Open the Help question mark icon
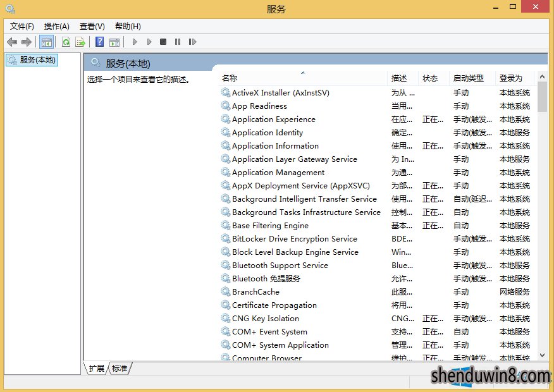Image resolution: width=554 pixels, height=392 pixels. [100, 42]
